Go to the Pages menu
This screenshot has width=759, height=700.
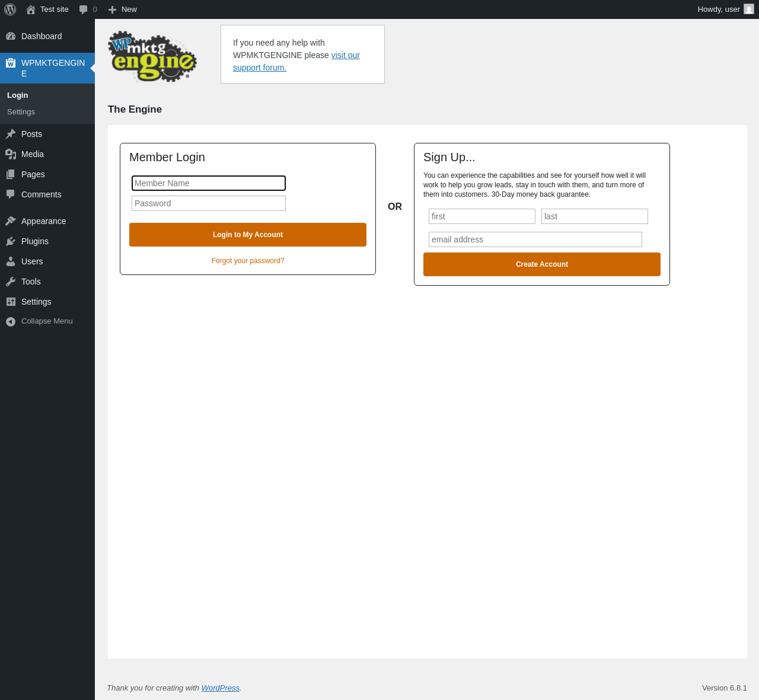pyautogui.click(x=47, y=174)
